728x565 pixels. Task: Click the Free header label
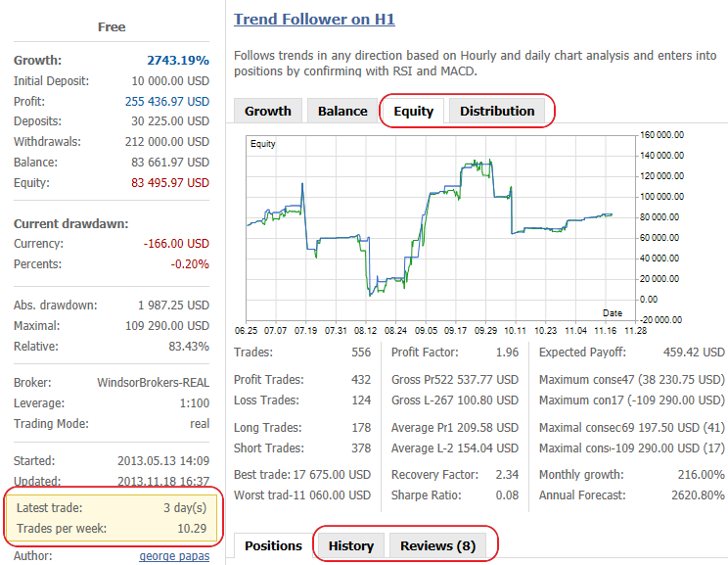(x=112, y=27)
